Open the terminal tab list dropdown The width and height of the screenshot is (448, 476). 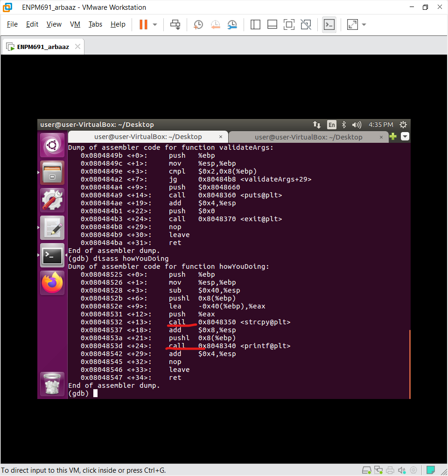tap(405, 137)
